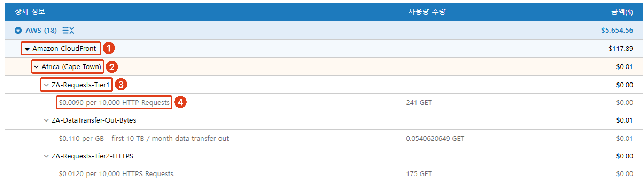
Task: Collapse the ZA-Requests-Tier1 chevron
Action: [46, 85]
